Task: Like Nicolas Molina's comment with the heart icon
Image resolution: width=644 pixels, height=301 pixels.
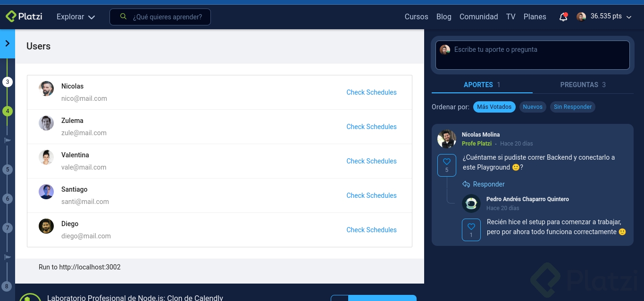Action: click(x=446, y=161)
